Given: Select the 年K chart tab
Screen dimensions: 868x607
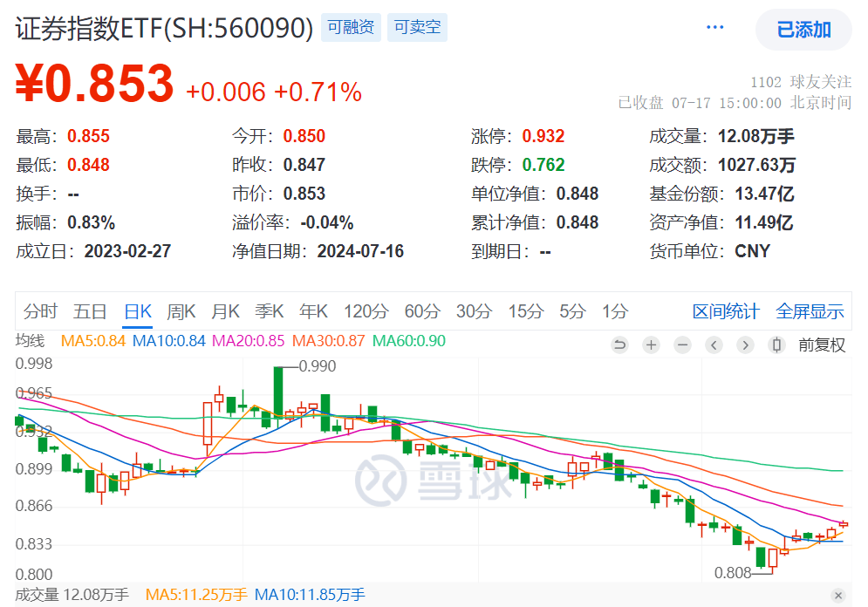Looking at the screenshot, I should point(313,311).
